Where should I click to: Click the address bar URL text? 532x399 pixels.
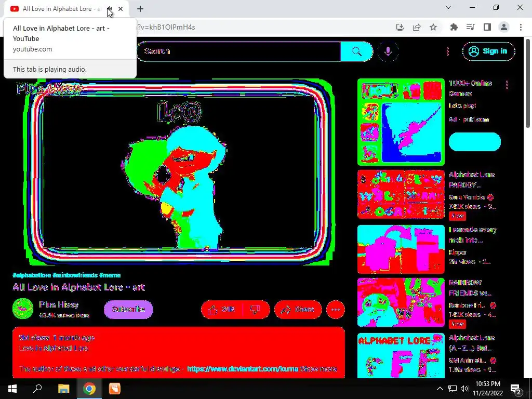tap(166, 27)
